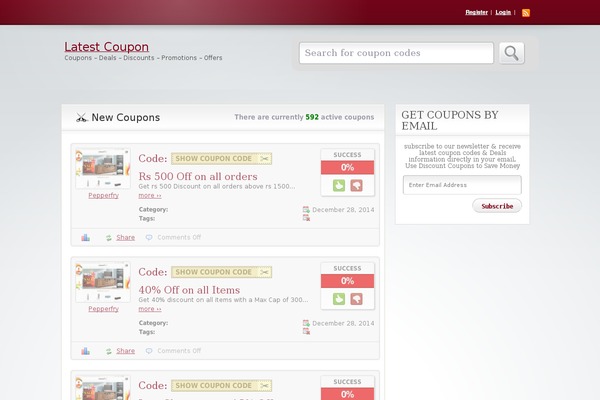Open thumbnail of the third coupon card
The image size is (600, 400).
(x=103, y=388)
